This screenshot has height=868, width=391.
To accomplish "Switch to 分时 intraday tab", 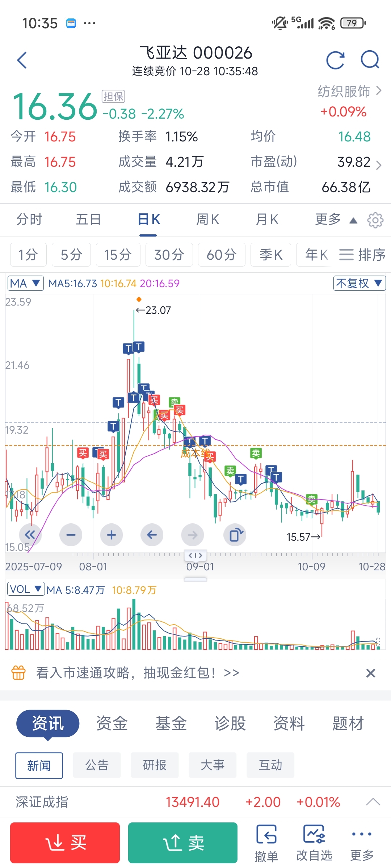I will click(29, 220).
